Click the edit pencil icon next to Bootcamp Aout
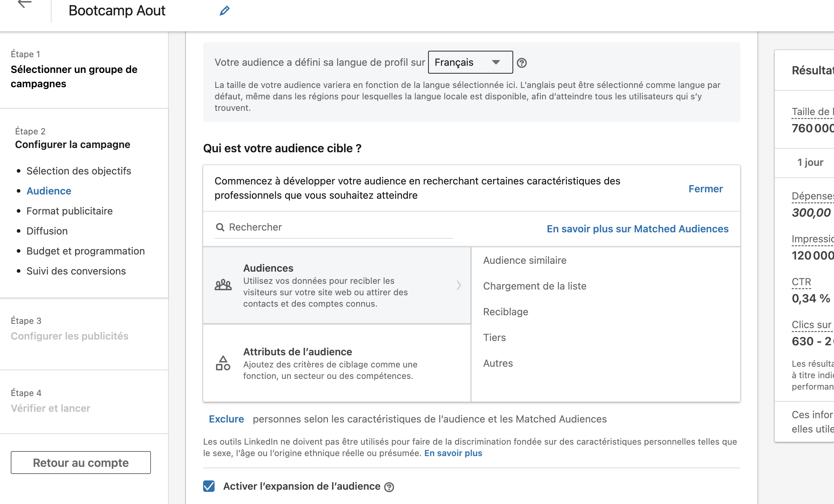Viewport: 834px width, 504px height. tap(225, 10)
